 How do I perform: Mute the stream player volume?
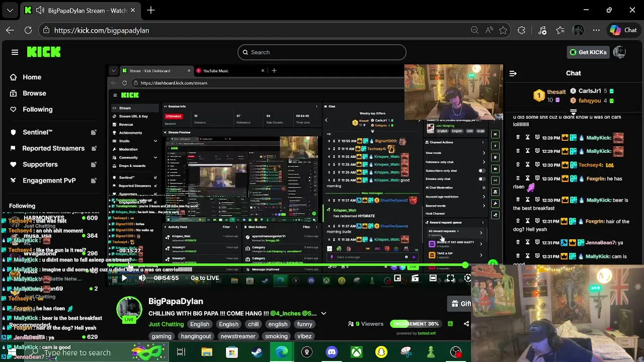click(x=142, y=278)
